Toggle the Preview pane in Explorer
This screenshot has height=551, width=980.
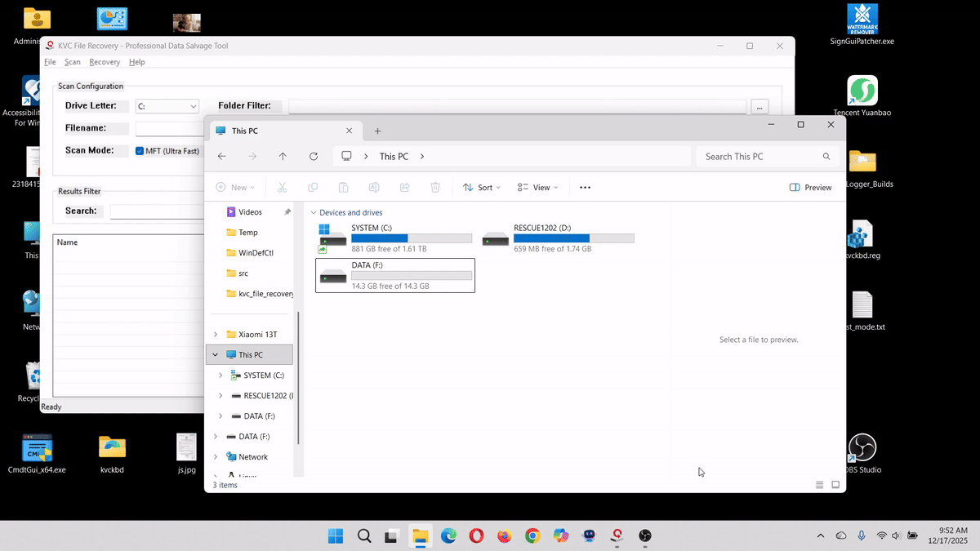click(810, 187)
